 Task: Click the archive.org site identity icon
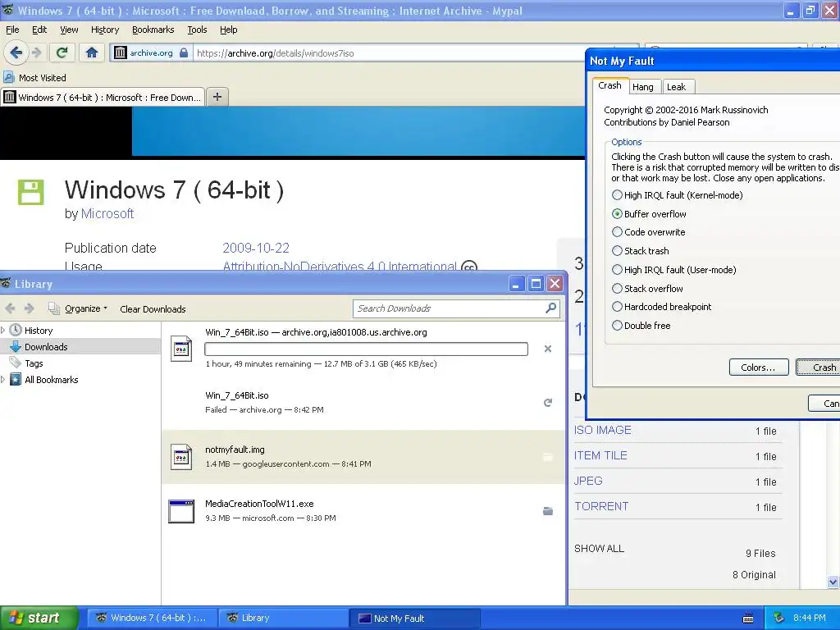tap(121, 52)
